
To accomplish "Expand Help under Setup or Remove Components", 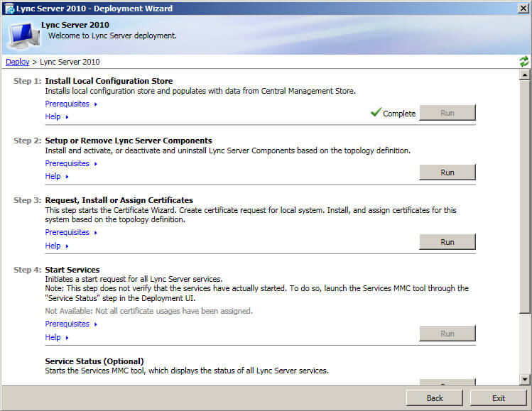I will click(57, 176).
